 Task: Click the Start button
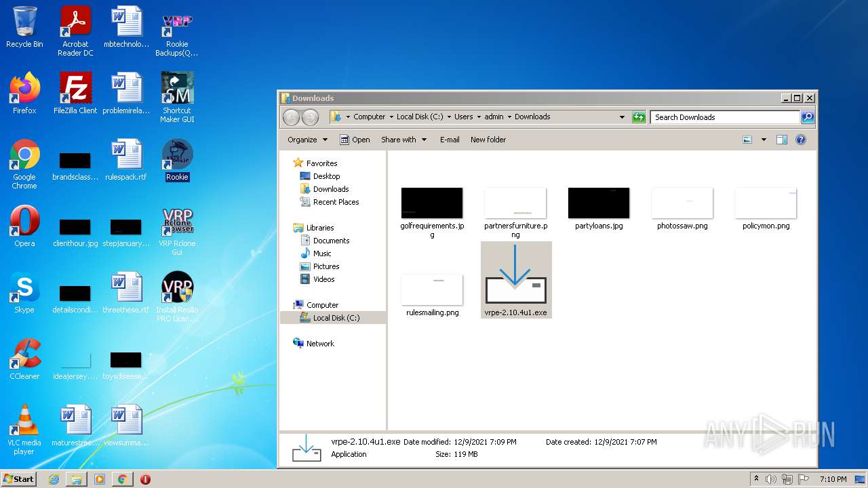pos(19,479)
